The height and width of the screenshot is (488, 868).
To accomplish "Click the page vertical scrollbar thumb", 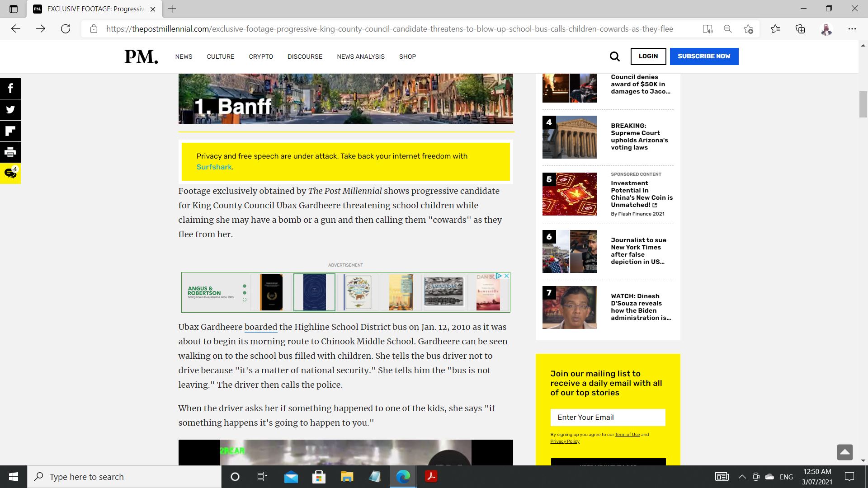I will point(863,104).
